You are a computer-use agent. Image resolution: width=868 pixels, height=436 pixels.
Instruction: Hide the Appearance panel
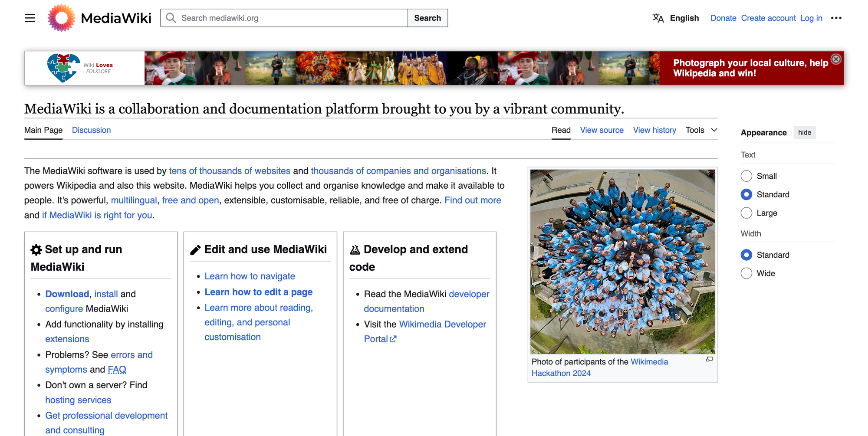(805, 132)
